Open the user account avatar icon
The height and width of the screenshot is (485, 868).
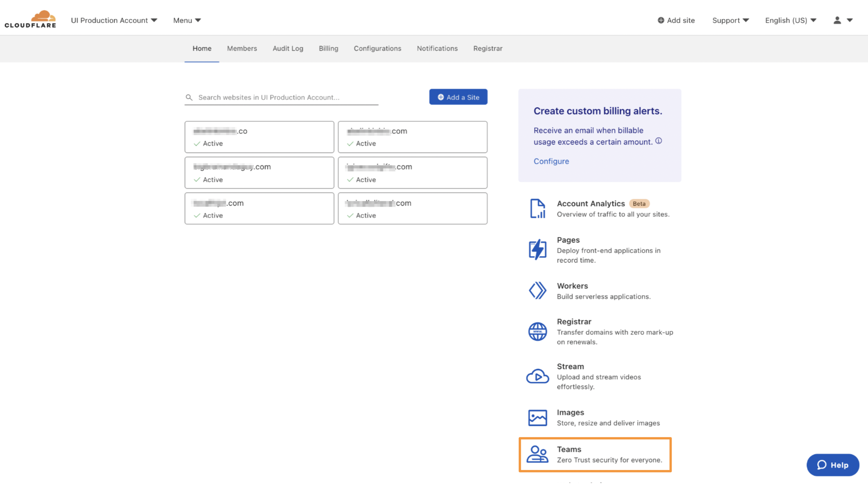point(837,20)
